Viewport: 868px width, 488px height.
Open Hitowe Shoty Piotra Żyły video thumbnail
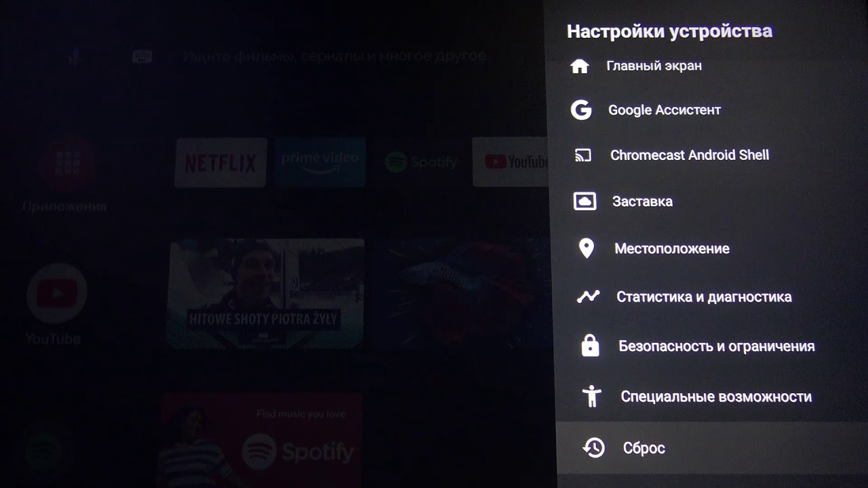265,293
